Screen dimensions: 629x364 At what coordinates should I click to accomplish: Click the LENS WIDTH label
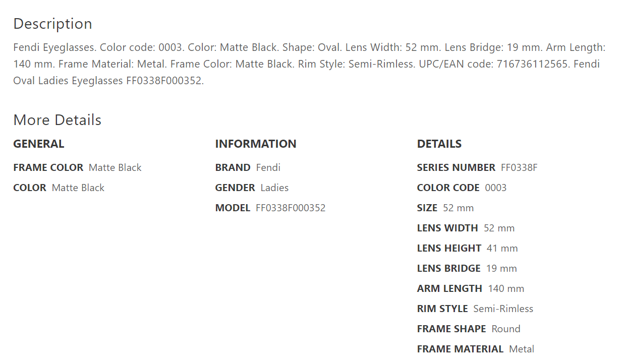(x=447, y=228)
